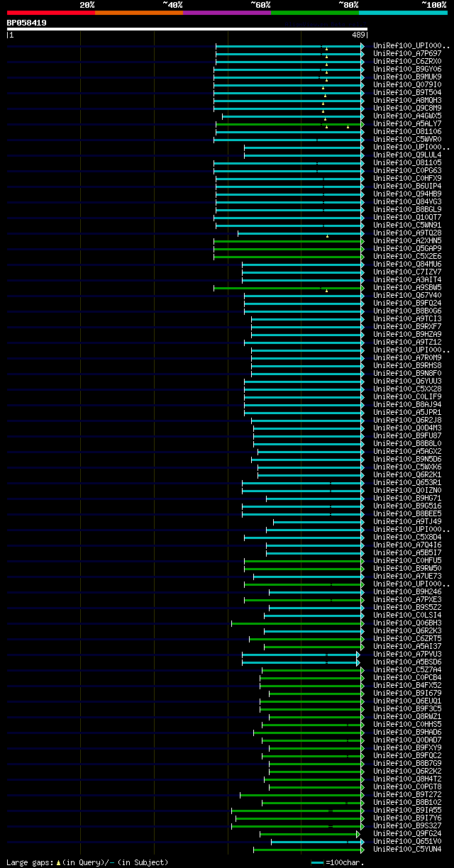Viewport: 454px width, 868px height.
Task: Select hit label UniRef100_Q84MU6
Action: point(407,265)
